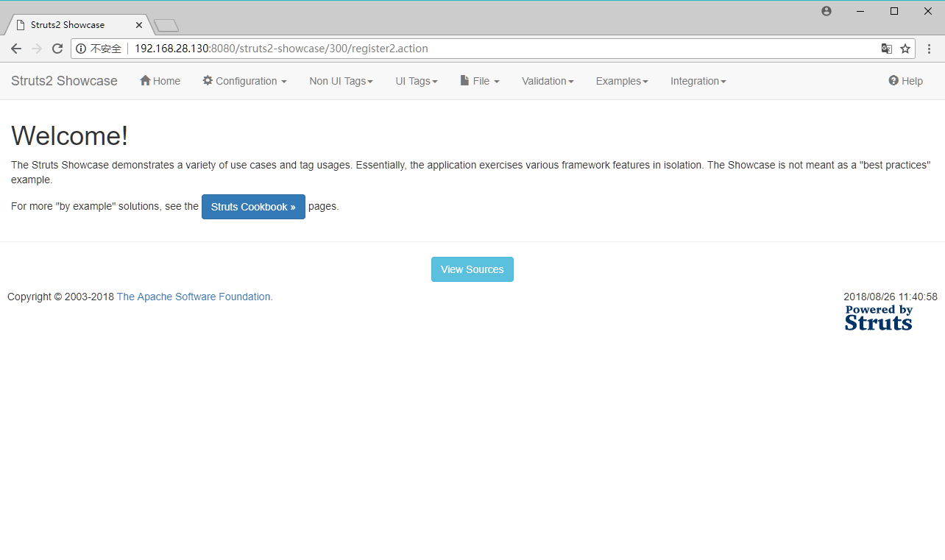Image resolution: width=945 pixels, height=560 pixels.
Task: Reload the page with refresh icon
Action: tap(57, 49)
